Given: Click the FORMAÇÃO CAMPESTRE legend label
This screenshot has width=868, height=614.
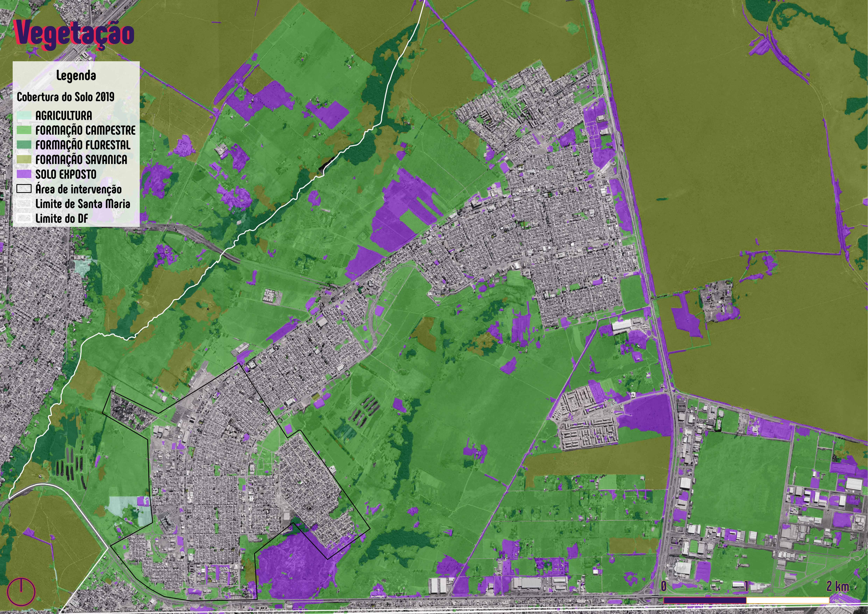Looking at the screenshot, I should click(x=85, y=130).
